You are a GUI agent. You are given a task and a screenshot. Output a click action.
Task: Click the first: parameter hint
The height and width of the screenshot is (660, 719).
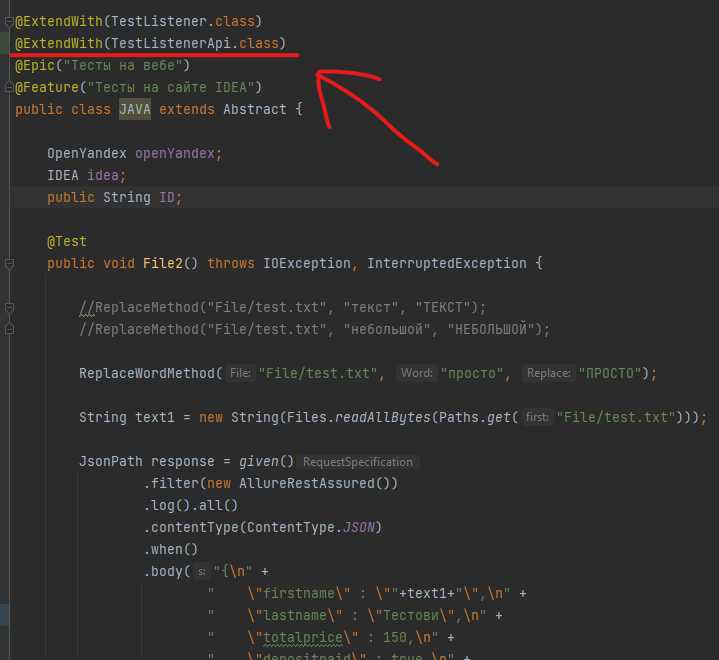[x=537, y=417]
